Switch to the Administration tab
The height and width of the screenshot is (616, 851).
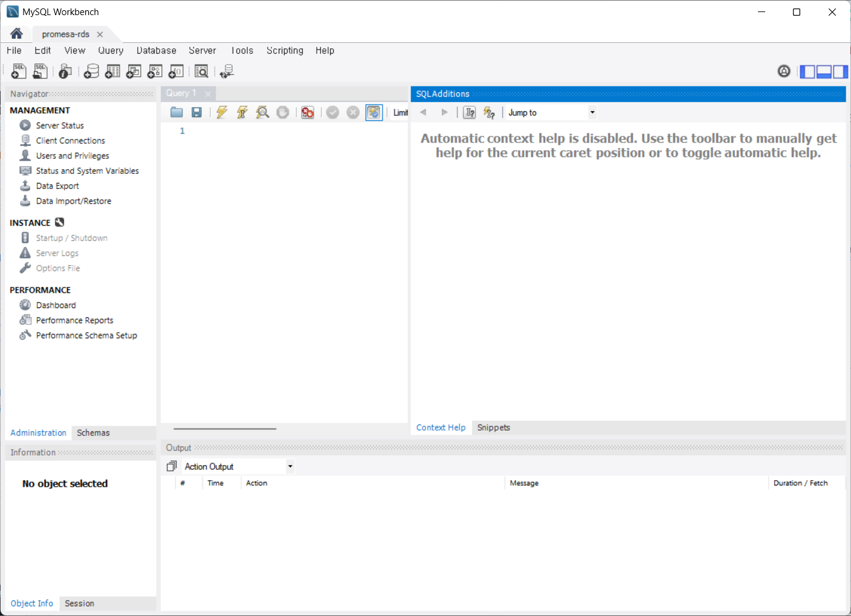pos(38,433)
